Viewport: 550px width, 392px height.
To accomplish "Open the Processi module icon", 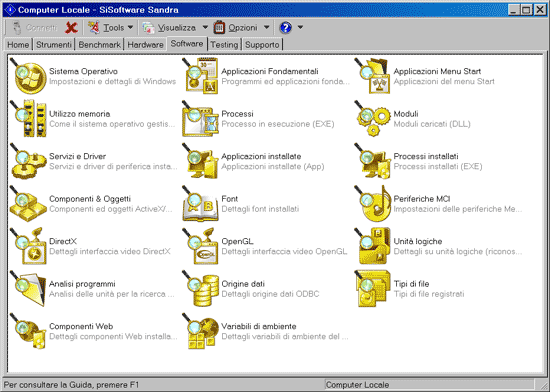I will (x=200, y=119).
